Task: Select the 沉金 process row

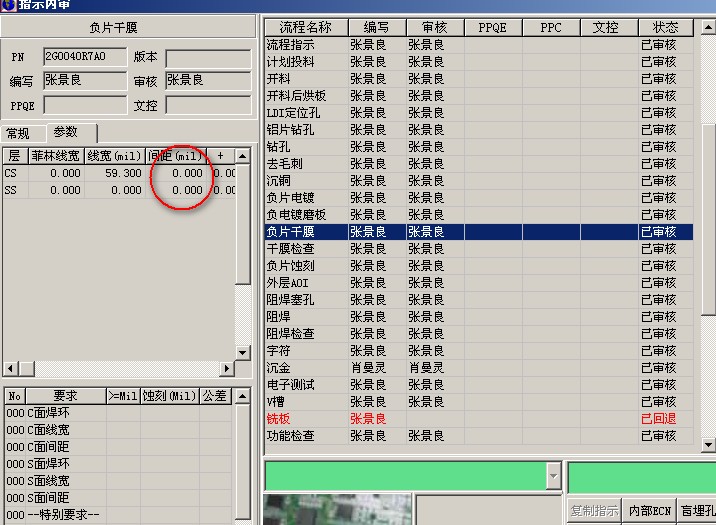Action: [479, 368]
